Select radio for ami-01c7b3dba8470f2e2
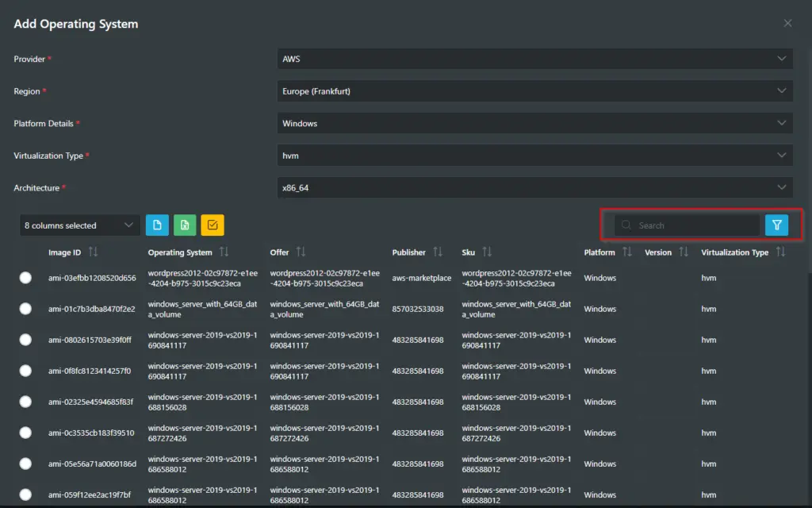812x508 pixels. [x=25, y=309]
